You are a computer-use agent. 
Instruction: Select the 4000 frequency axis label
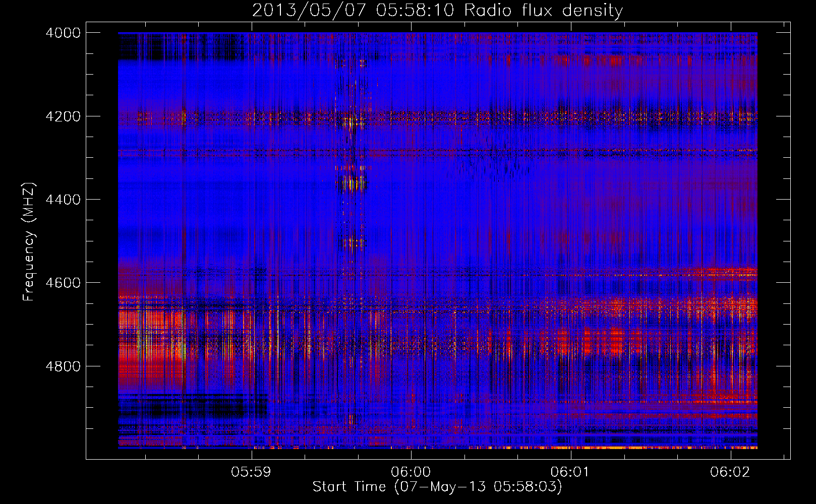(x=63, y=33)
